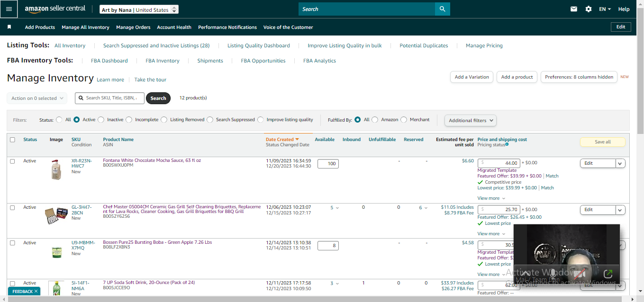This screenshot has width=644, height=302.
Task: Open Add Products menu item
Action: click(x=40, y=27)
